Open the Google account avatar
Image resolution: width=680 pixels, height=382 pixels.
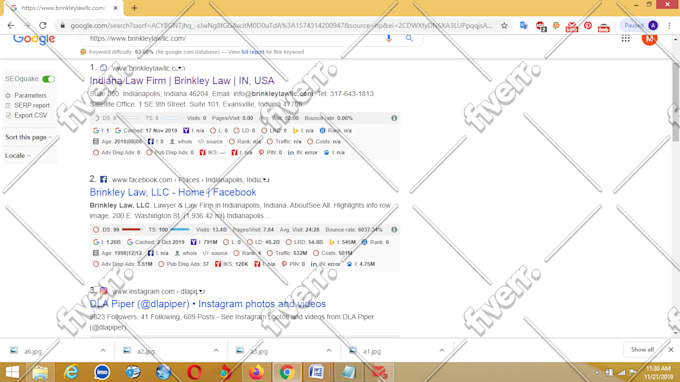(649, 39)
